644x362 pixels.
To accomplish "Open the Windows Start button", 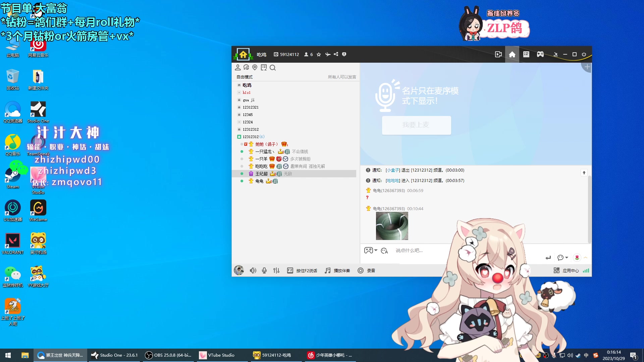I will pos(8,355).
